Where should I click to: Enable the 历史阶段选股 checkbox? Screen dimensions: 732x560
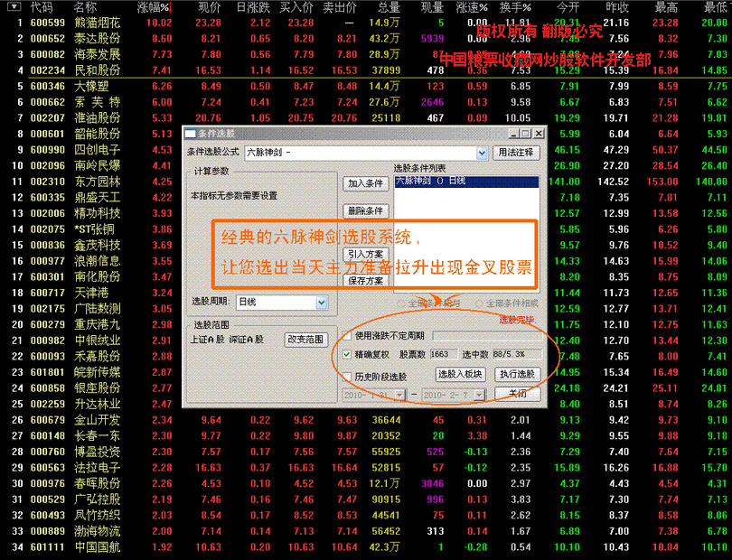(347, 377)
